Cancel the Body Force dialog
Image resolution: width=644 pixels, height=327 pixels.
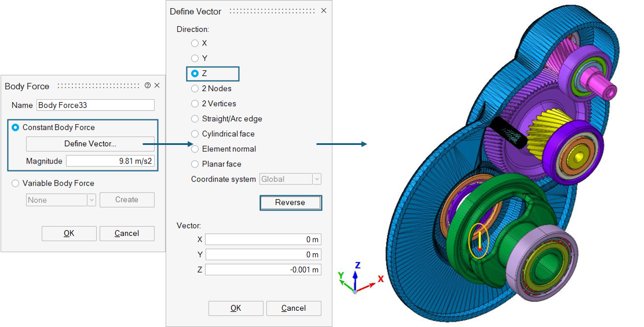127,234
